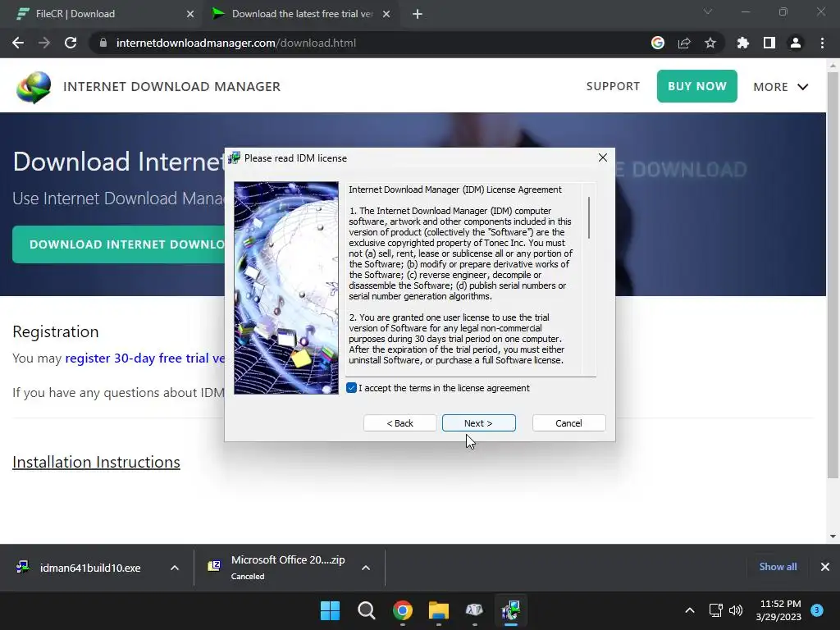Viewport: 840px width, 630px height.
Task: Open Chrome three-dot menu
Action: point(822,43)
